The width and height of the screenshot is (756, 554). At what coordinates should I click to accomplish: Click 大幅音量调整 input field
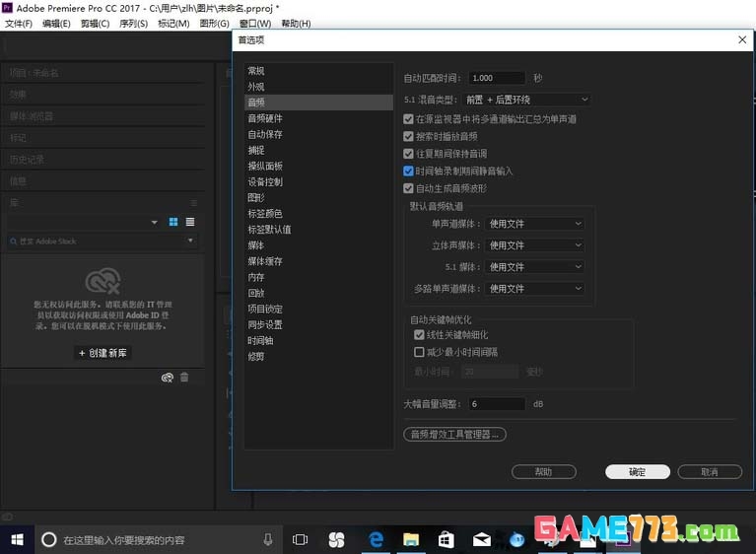click(x=497, y=404)
